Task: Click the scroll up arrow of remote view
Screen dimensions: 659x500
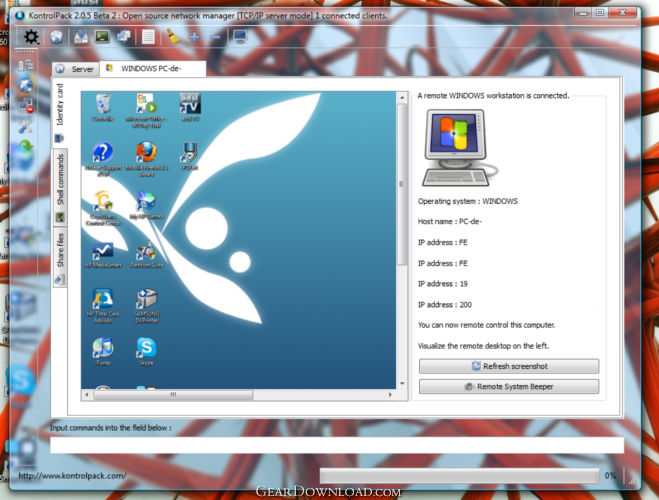Action: pos(402,97)
